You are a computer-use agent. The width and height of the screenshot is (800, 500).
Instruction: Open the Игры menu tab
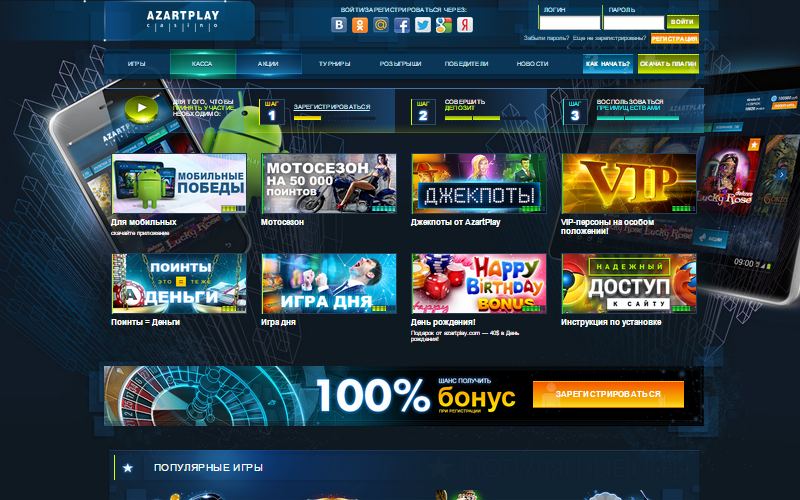[136, 64]
